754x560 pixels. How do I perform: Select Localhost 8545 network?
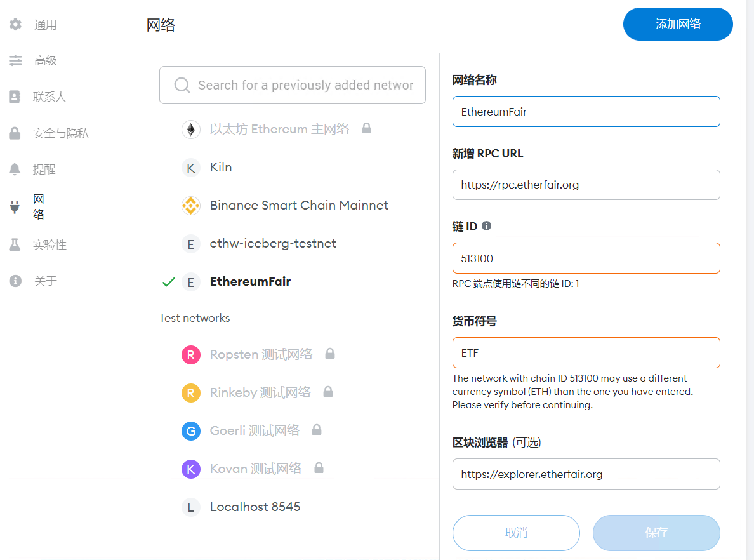click(x=255, y=507)
